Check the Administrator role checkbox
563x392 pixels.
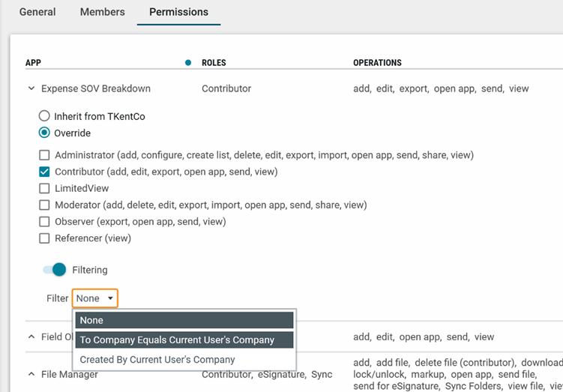45,155
